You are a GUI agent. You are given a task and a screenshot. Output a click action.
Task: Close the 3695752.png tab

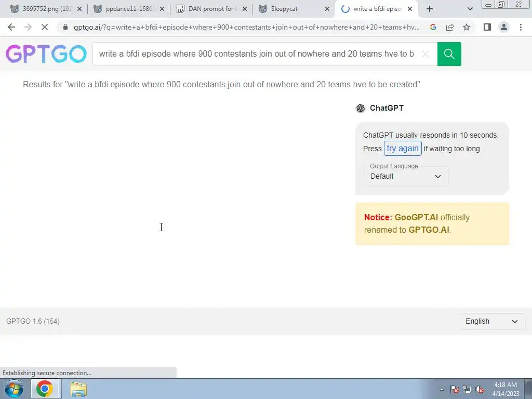(x=79, y=9)
